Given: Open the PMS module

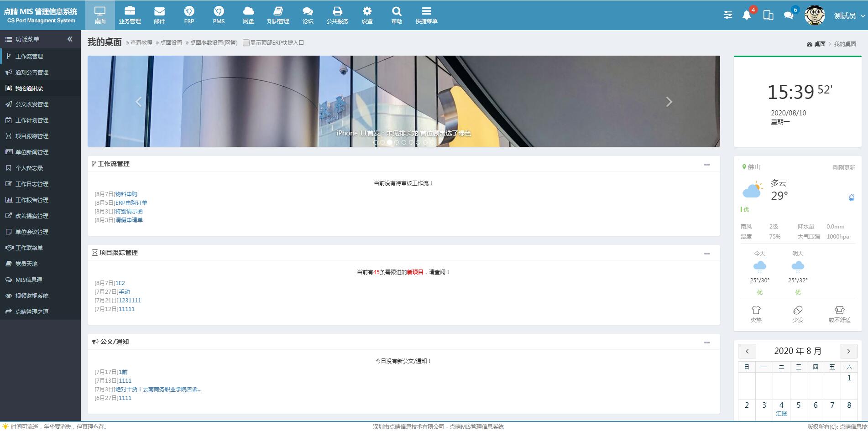Looking at the screenshot, I should coord(219,14).
